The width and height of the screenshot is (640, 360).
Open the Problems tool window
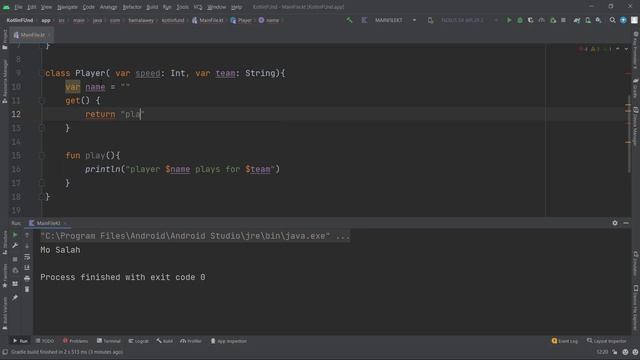coord(76,341)
